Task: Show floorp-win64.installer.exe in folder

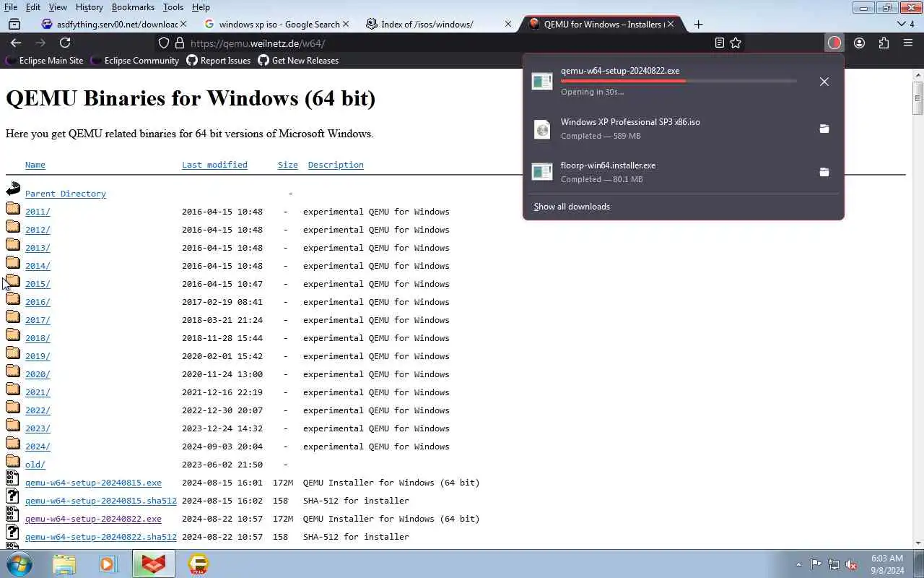Action: 824,172
